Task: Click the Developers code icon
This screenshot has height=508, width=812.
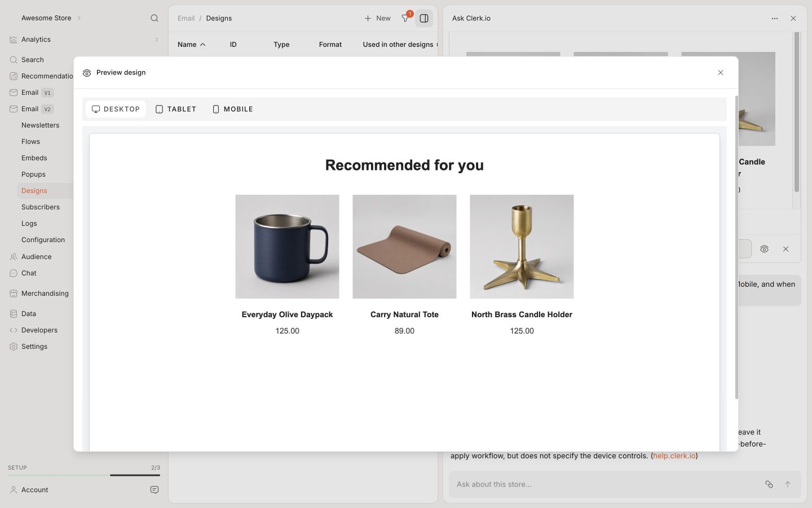Action: (x=14, y=330)
